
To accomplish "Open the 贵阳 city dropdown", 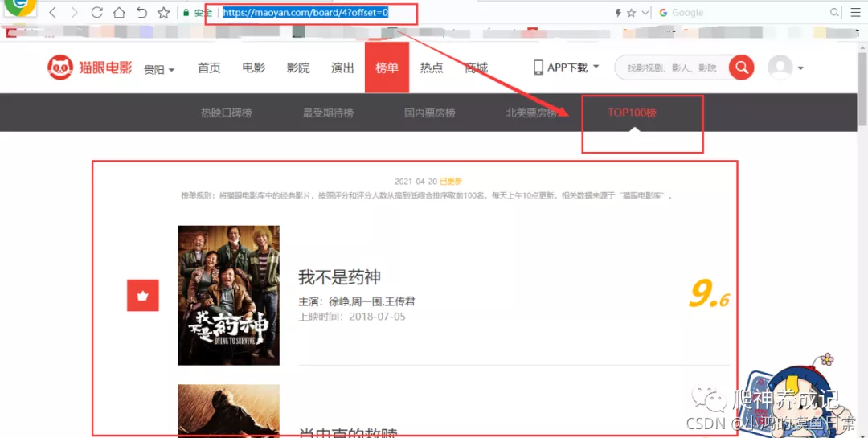I will pyautogui.click(x=159, y=70).
